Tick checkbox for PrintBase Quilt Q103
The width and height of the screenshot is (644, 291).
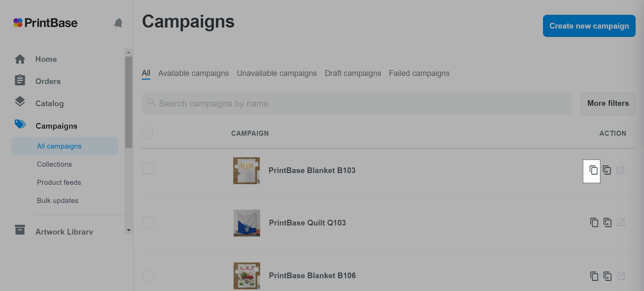click(x=148, y=222)
